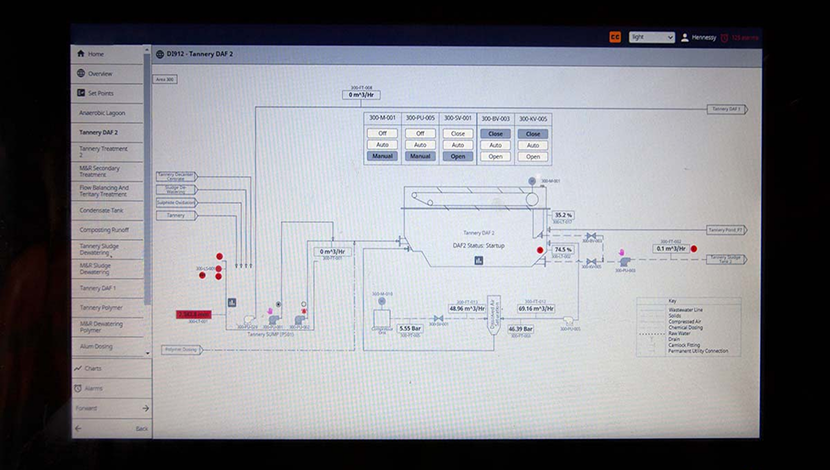This screenshot has width=830, height=470.
Task: Open Alum Dosing page
Action: pyautogui.click(x=107, y=347)
